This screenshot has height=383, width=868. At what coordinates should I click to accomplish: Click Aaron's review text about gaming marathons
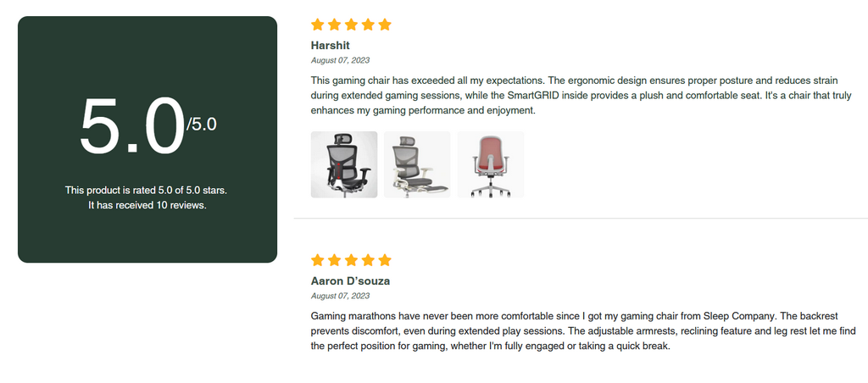tap(584, 331)
